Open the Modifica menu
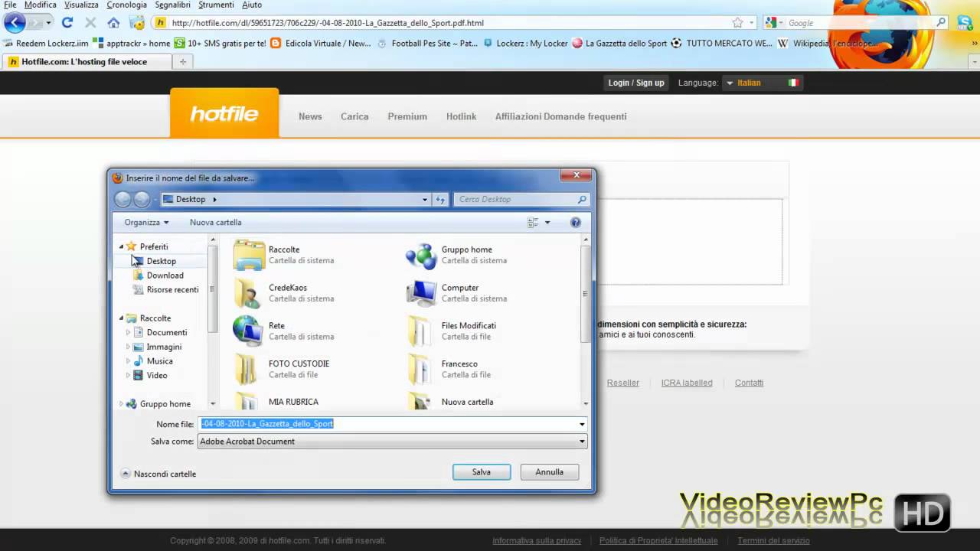The width and height of the screenshot is (980, 551). 41,5
